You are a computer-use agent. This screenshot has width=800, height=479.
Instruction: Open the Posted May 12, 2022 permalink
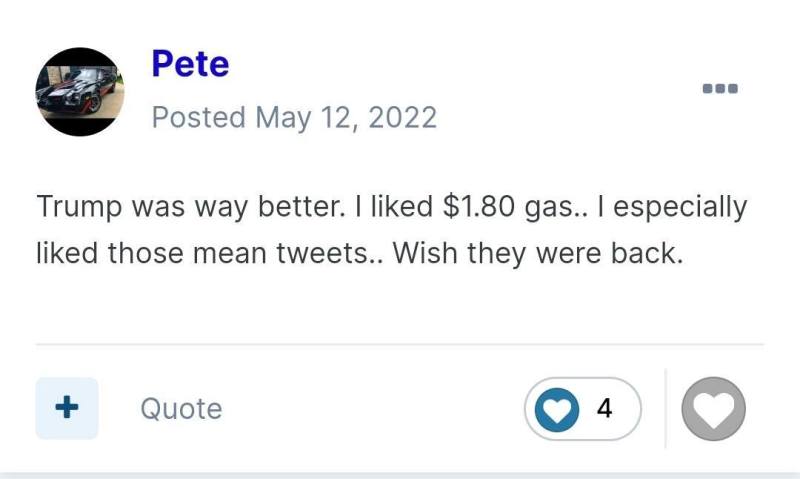(x=294, y=117)
